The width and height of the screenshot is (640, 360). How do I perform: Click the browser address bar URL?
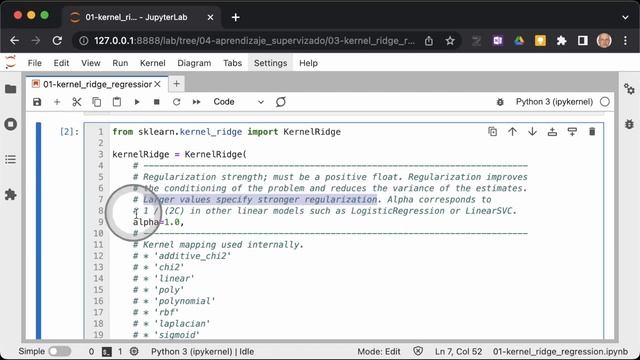254,41
